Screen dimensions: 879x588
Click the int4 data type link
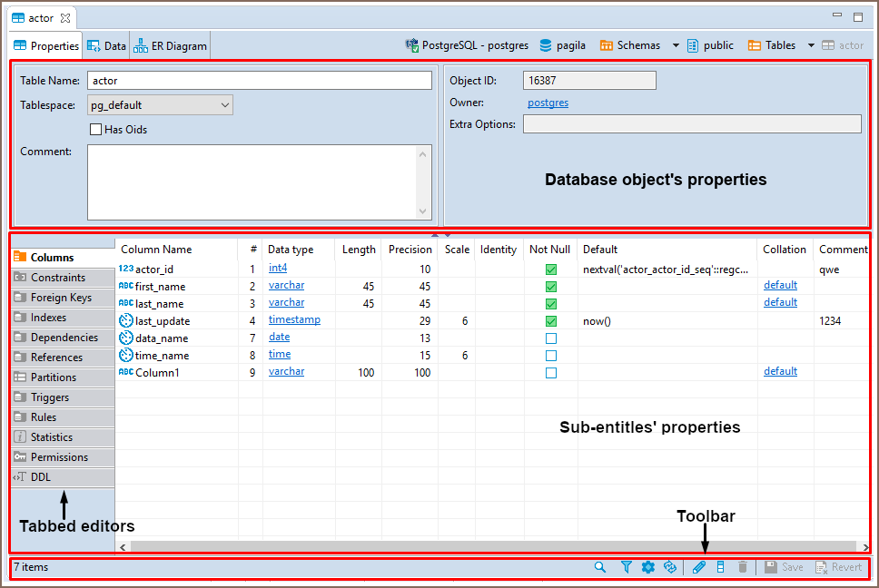(x=278, y=269)
